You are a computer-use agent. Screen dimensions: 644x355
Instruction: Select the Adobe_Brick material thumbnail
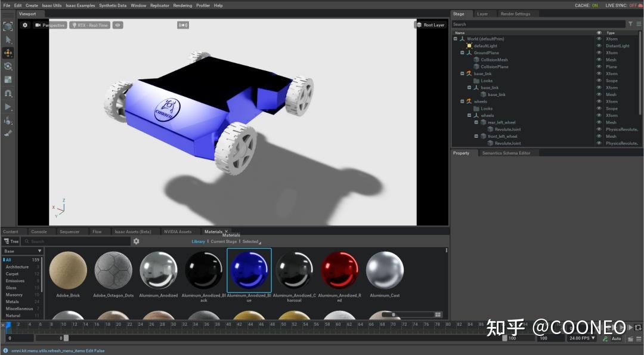pos(68,270)
